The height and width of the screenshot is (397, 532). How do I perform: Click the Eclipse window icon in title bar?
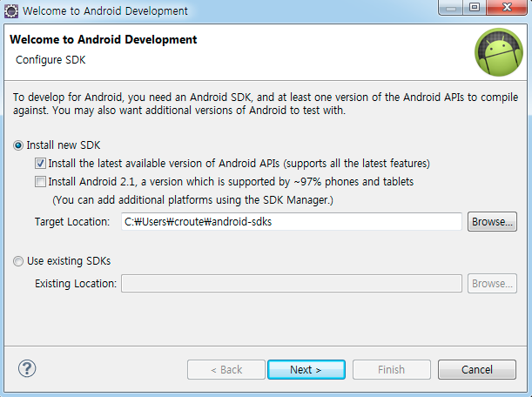pyautogui.click(x=11, y=10)
